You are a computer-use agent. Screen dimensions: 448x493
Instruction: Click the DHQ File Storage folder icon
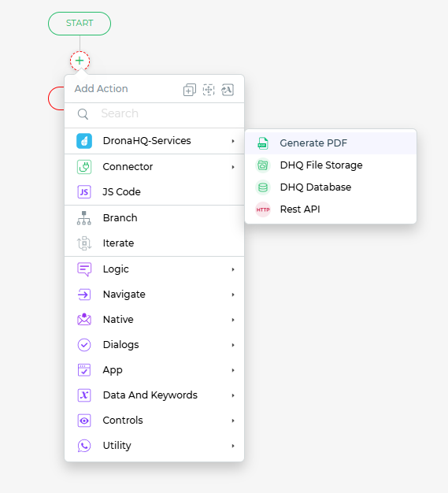263,165
